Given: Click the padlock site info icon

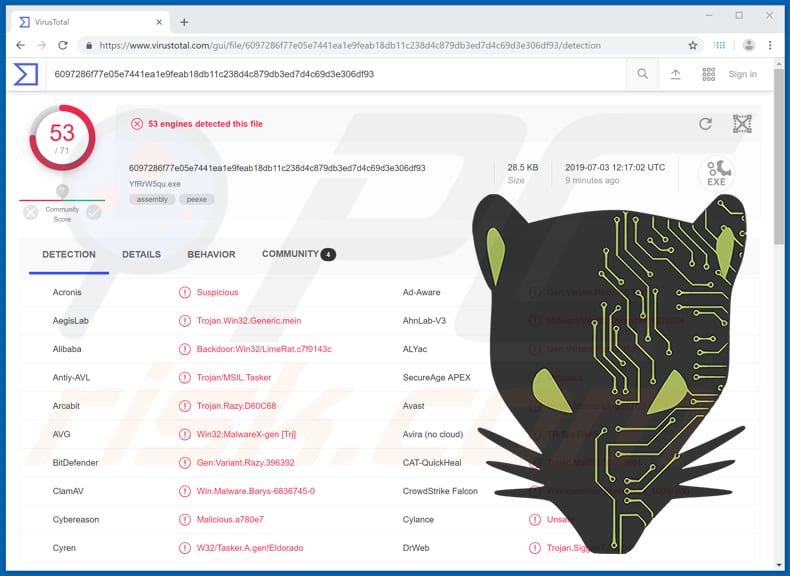Looking at the screenshot, I should [x=89, y=45].
